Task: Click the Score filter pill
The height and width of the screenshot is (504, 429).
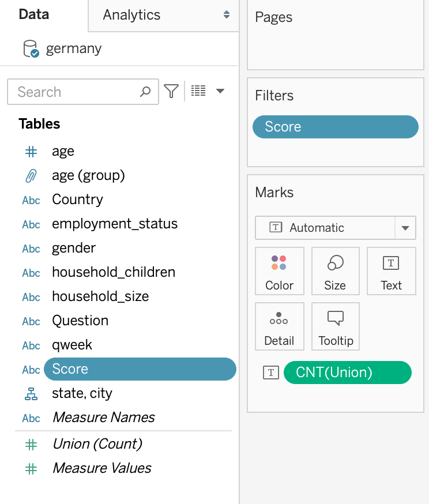Action: [335, 127]
